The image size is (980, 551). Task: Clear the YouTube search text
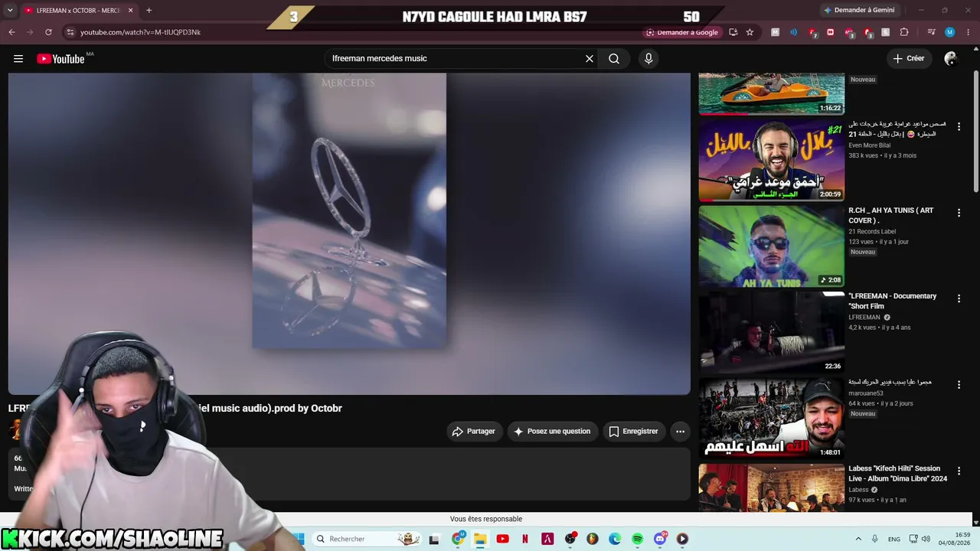point(590,59)
